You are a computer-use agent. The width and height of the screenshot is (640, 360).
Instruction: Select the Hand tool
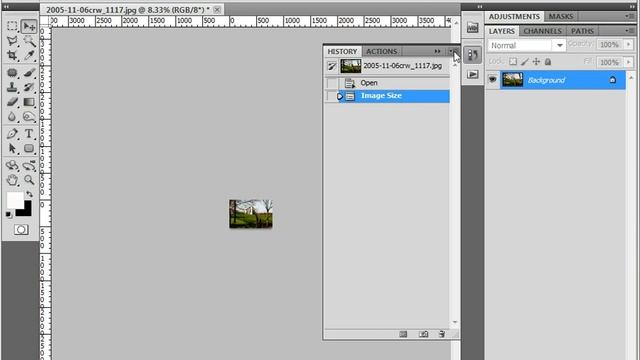tap(12, 180)
